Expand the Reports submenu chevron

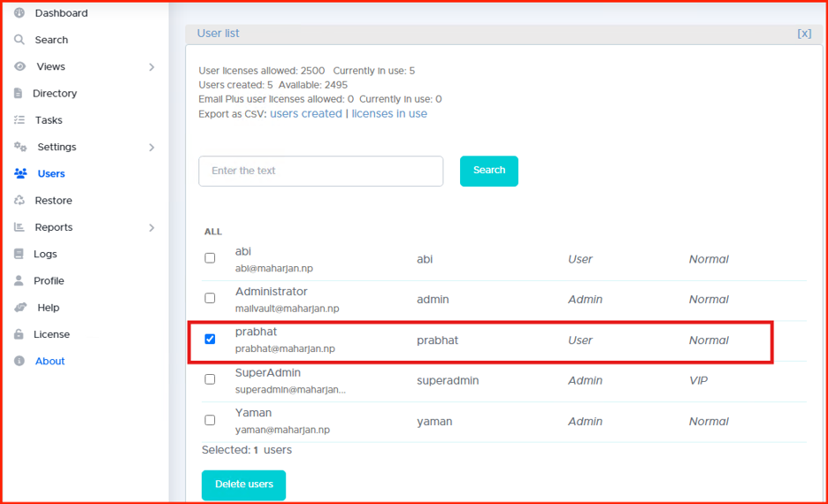(151, 227)
